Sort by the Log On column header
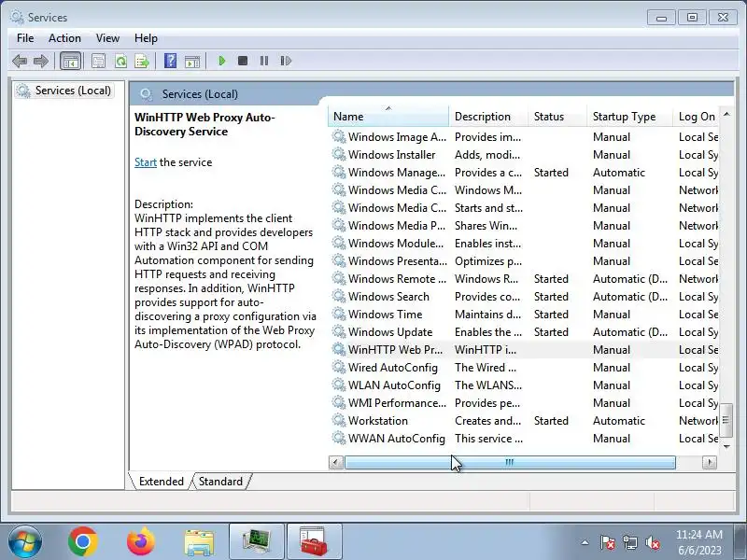 click(697, 116)
